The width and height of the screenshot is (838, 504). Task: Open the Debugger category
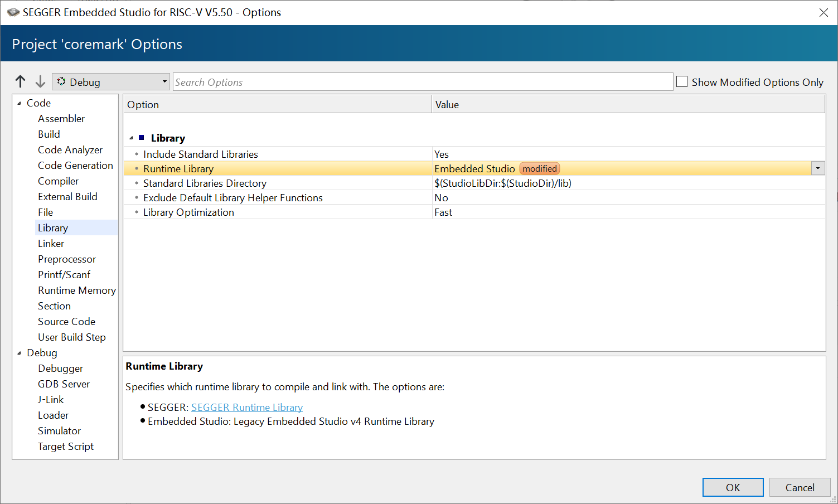[60, 369]
